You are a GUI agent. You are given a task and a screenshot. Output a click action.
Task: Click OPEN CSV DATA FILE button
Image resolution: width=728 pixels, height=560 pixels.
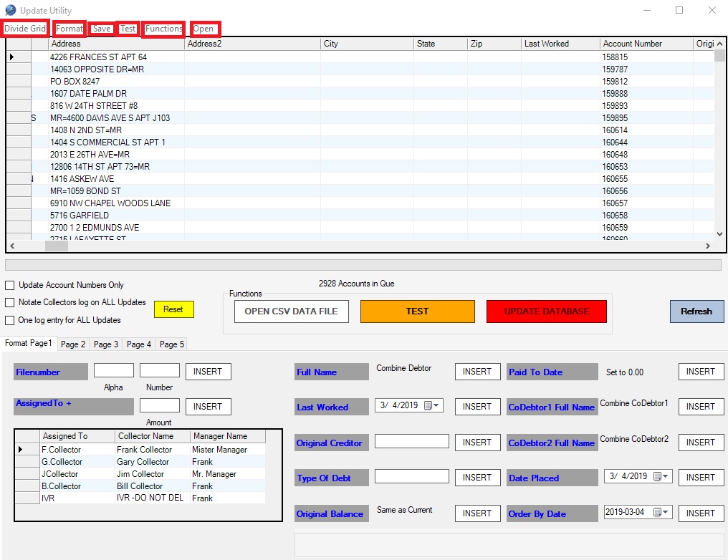[291, 312]
